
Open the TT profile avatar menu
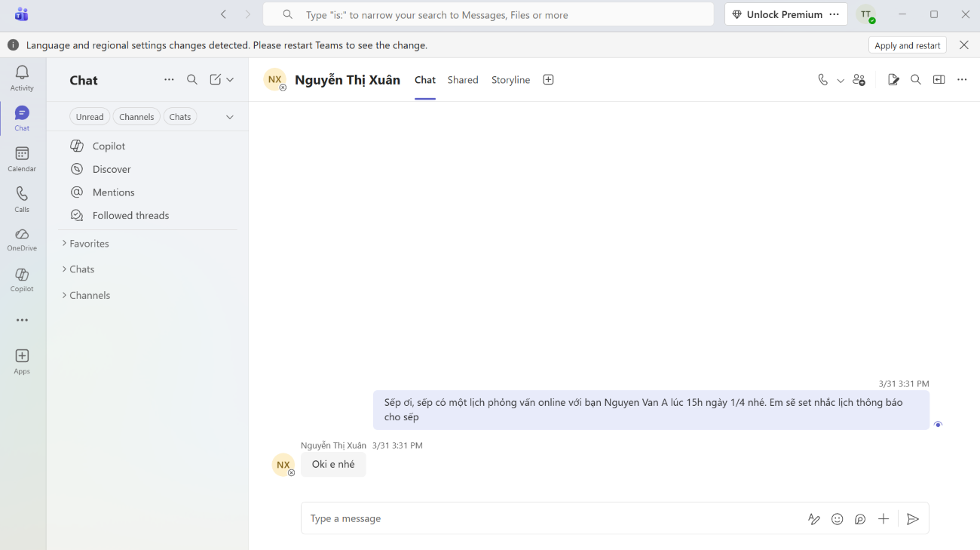click(866, 14)
